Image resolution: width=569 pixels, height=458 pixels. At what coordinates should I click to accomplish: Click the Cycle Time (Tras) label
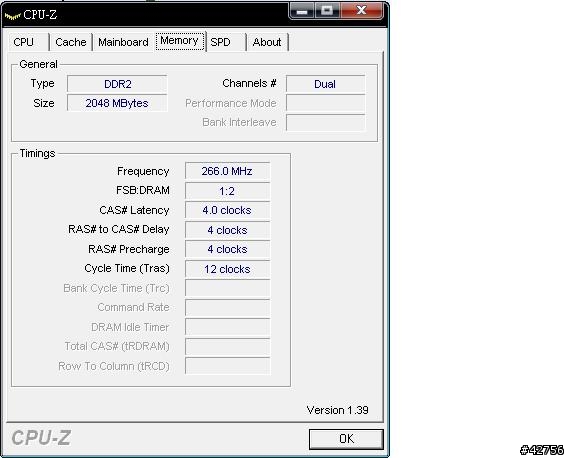click(127, 269)
